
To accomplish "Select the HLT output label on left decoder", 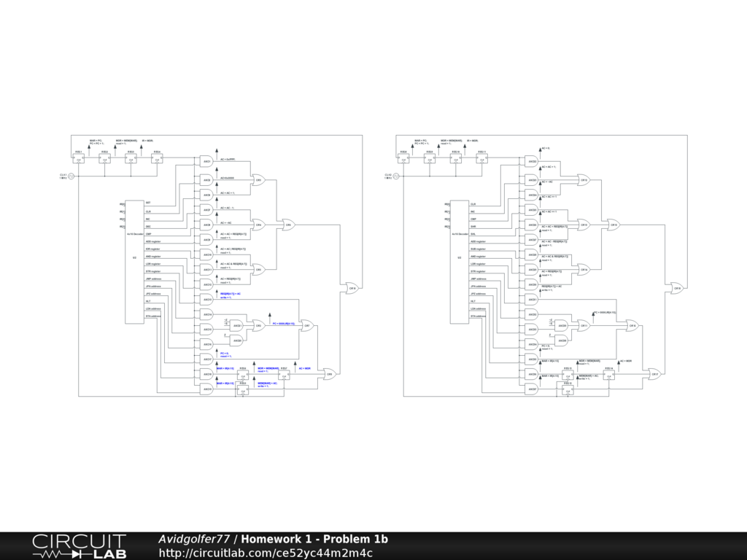I will (148, 300).
